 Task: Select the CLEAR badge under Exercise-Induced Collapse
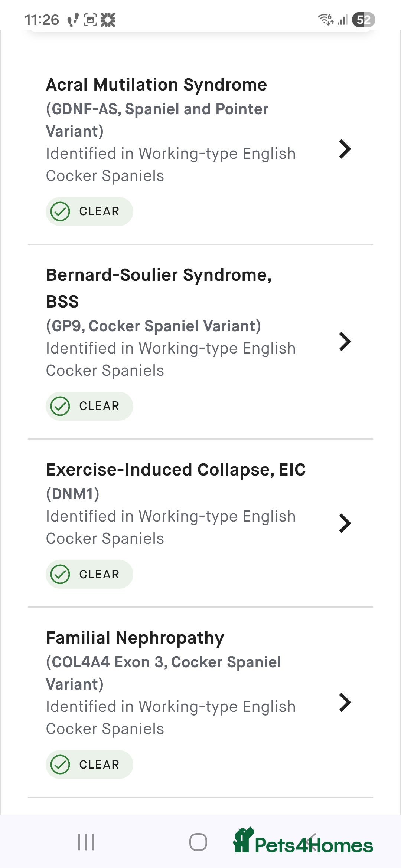[89, 574]
